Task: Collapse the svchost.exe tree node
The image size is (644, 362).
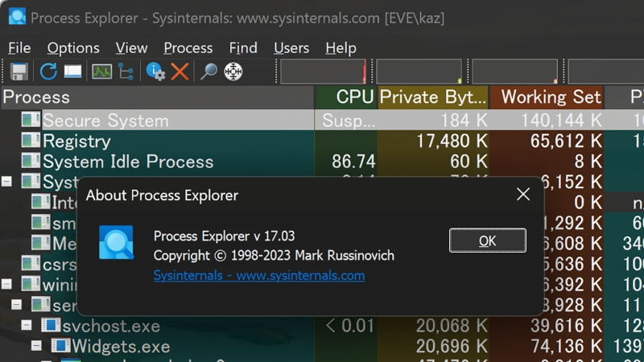Action: point(27,325)
